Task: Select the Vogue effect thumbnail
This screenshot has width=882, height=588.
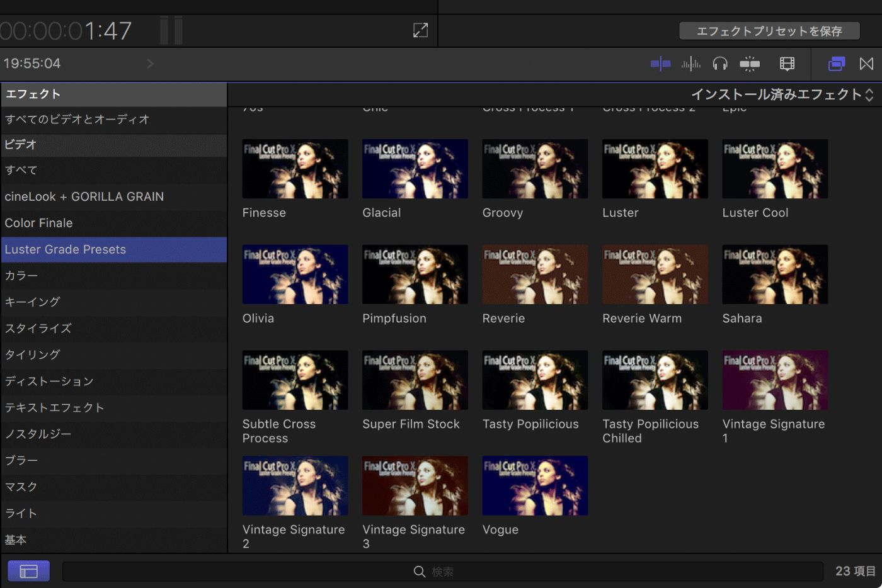Action: (x=535, y=486)
